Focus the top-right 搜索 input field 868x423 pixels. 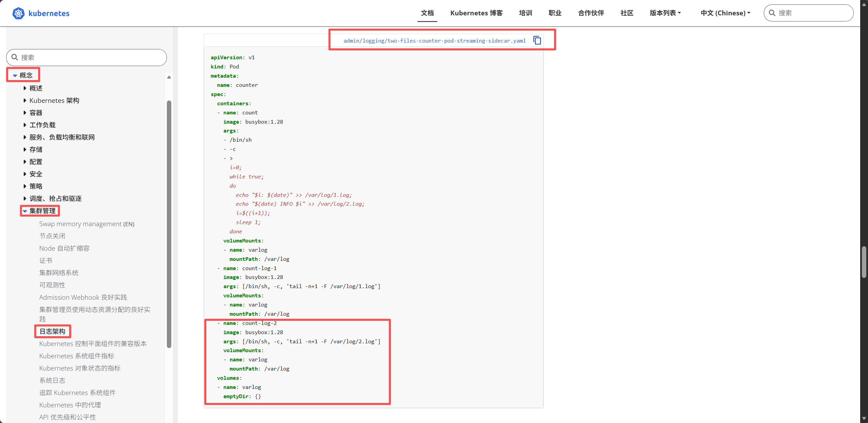click(808, 13)
